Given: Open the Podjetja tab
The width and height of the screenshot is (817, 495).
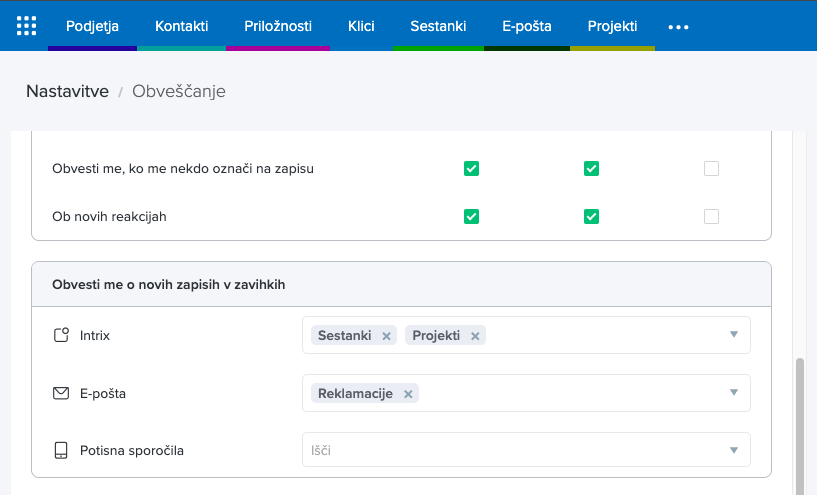Looking at the screenshot, I should point(92,26).
